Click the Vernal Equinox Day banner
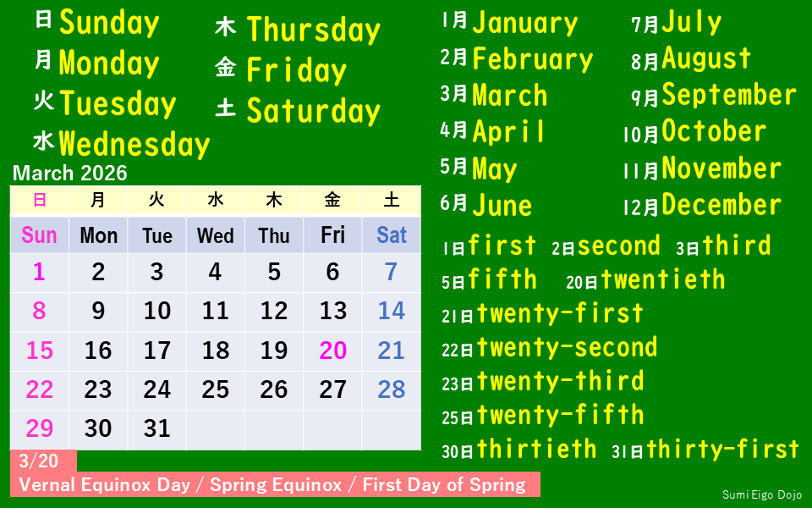Screen dimensions: 812x508 pos(272,485)
